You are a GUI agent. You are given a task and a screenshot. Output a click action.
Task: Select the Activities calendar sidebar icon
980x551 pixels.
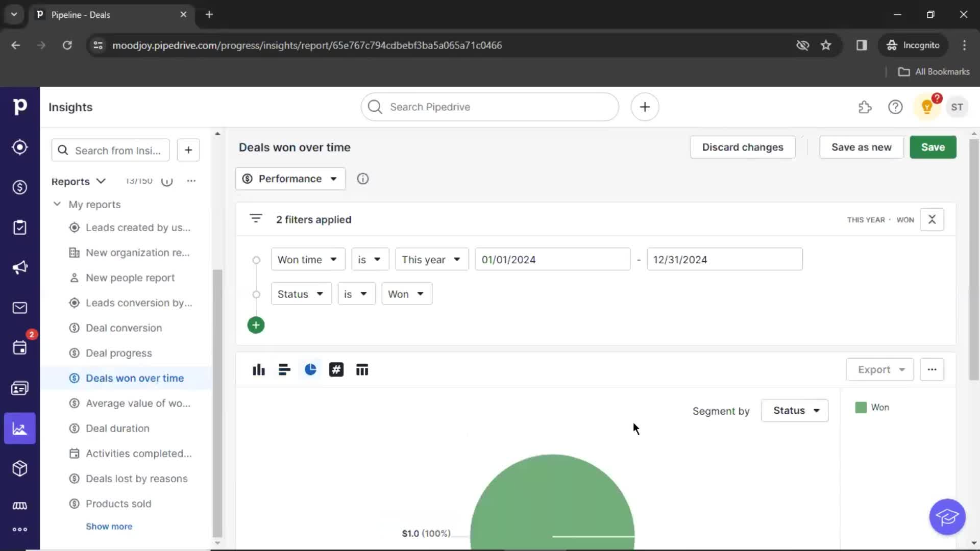click(19, 348)
